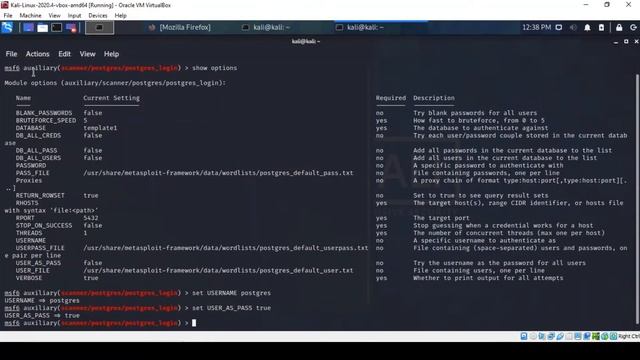The height and width of the screenshot is (360, 640).
Task: Open terminal File menu
Action: 11,54
